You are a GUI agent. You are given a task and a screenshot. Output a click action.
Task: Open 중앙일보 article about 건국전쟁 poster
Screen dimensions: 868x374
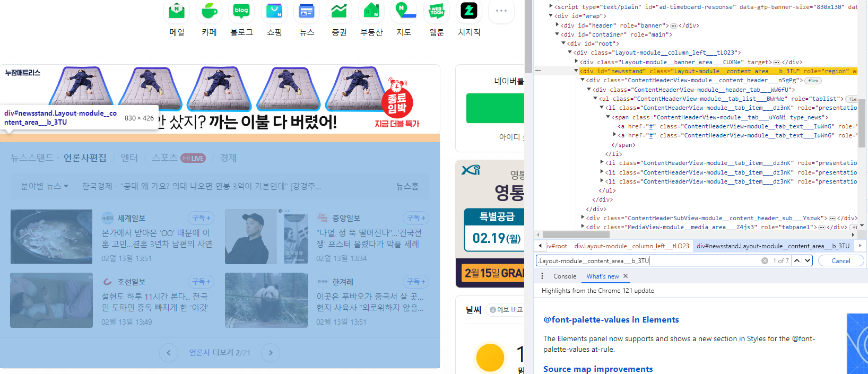pyautogui.click(x=369, y=238)
